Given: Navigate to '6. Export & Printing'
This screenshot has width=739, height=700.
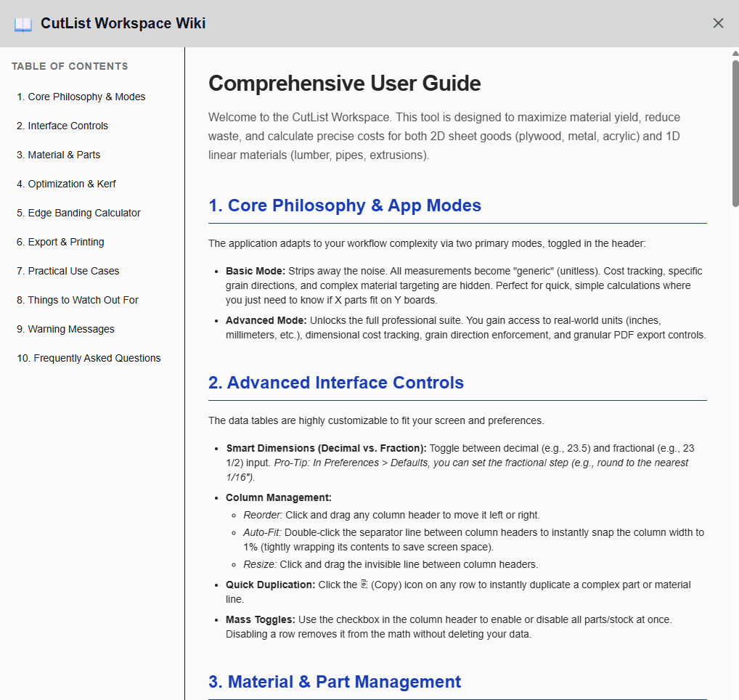Looking at the screenshot, I should click(60, 242).
